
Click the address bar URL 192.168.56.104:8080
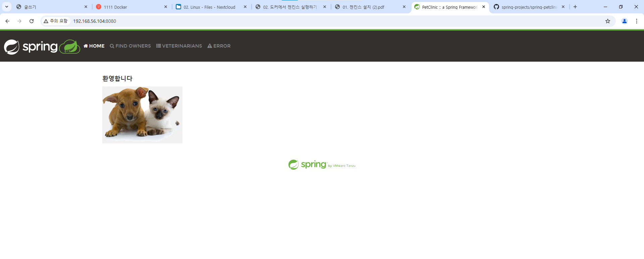point(95,21)
